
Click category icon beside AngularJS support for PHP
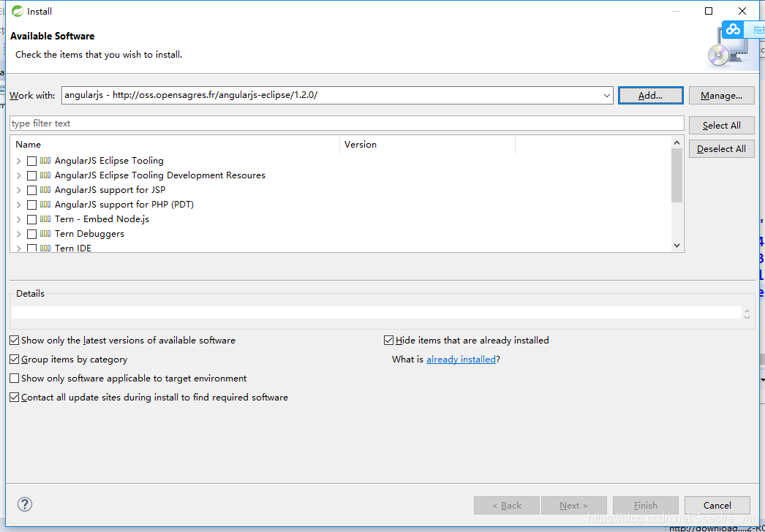click(45, 205)
